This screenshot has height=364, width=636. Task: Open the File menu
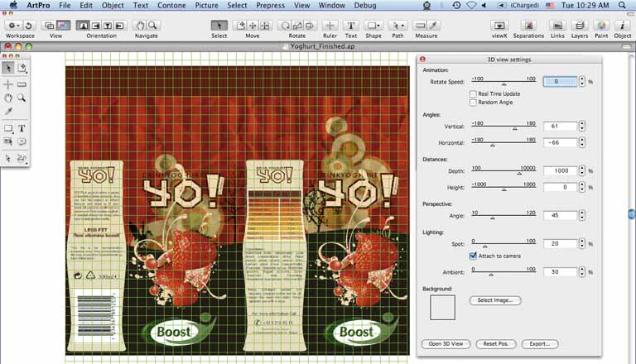[x=65, y=5]
